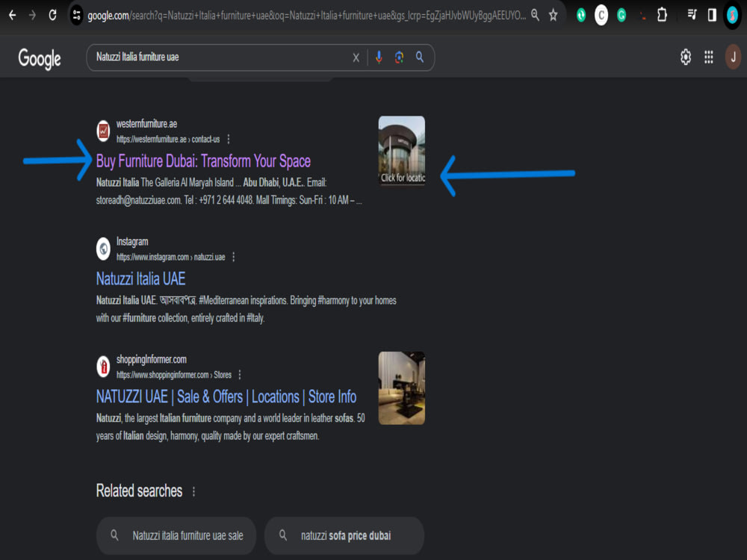The height and width of the screenshot is (560, 747).
Task: Open the store building thumbnail image
Action: pyautogui.click(x=402, y=151)
